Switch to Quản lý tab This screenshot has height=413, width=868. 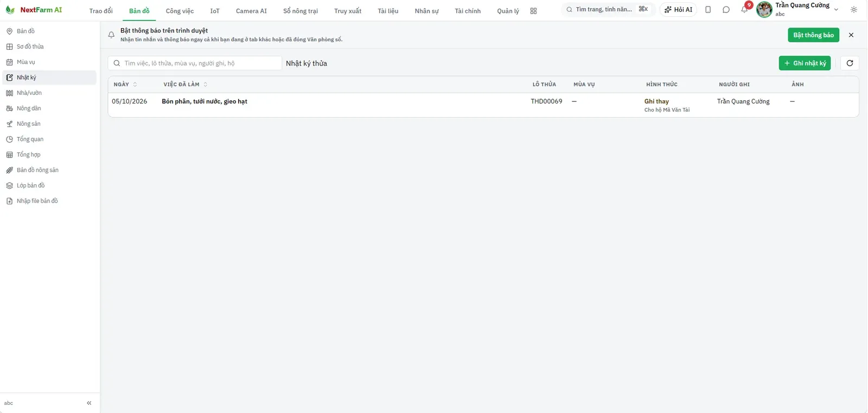[508, 11]
